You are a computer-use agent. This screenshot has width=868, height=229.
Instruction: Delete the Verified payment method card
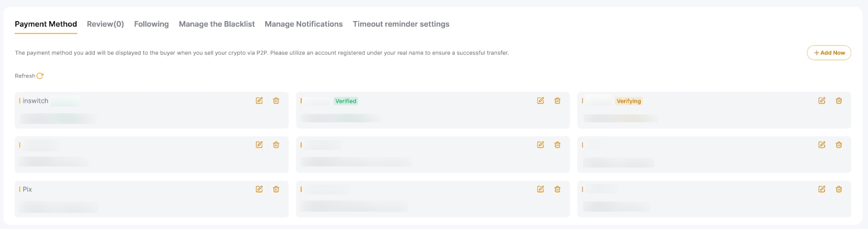pos(557,101)
